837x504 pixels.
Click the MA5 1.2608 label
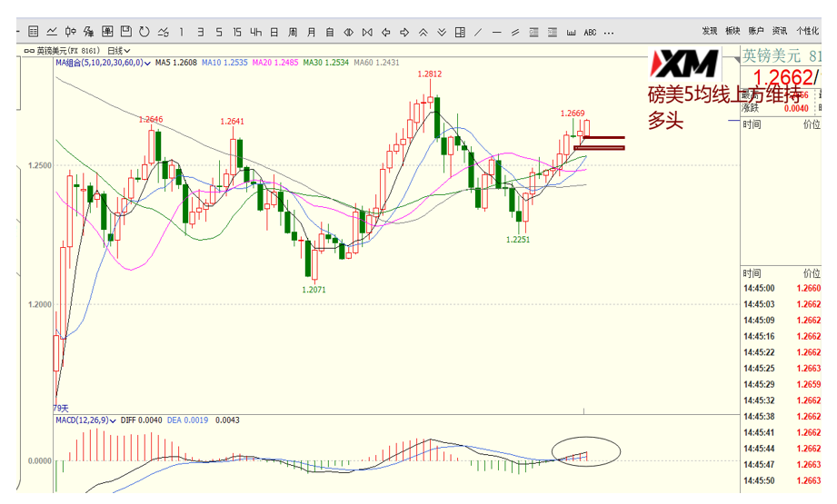pyautogui.click(x=176, y=63)
